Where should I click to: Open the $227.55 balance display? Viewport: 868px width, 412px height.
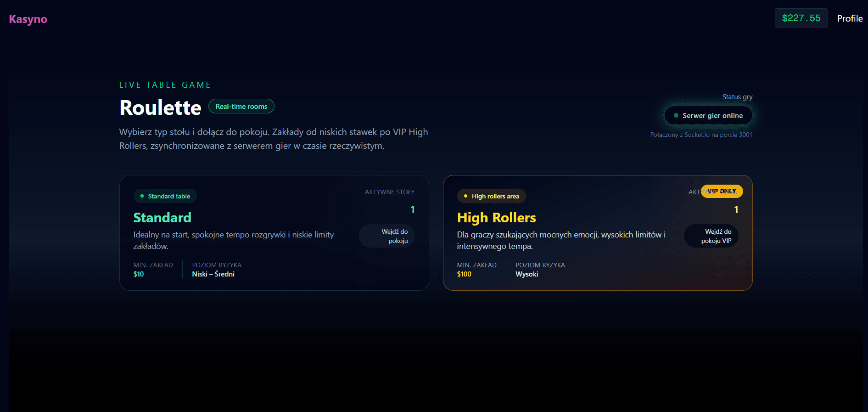[801, 18]
